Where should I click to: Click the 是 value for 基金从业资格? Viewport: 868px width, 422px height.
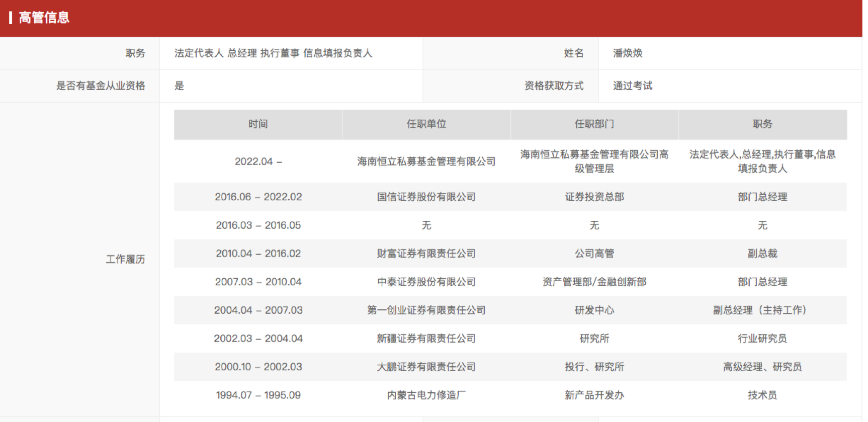179,86
